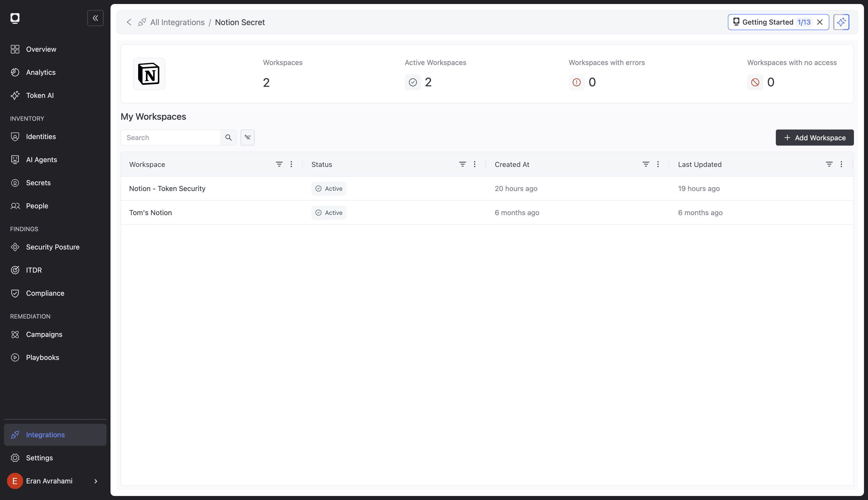Click '6 months ago' created cell

pos(517,213)
